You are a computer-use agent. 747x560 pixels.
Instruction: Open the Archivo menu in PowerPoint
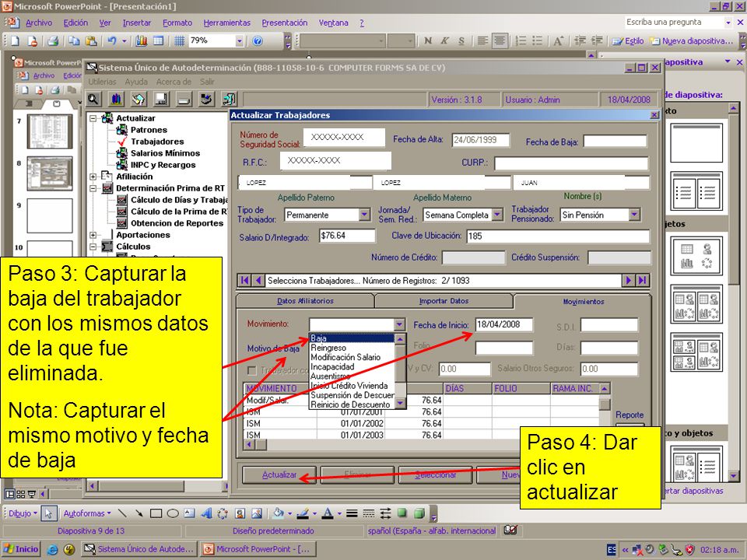point(39,23)
